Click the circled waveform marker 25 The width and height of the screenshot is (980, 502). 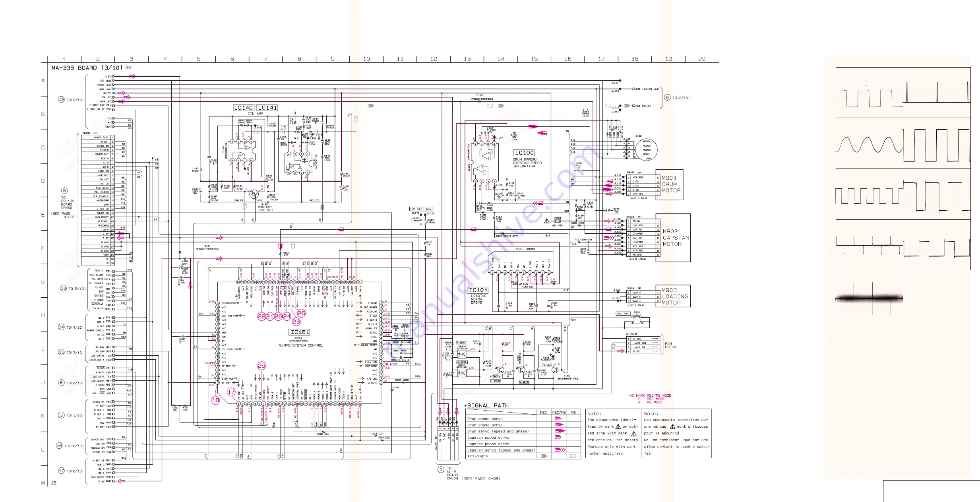pos(261,366)
